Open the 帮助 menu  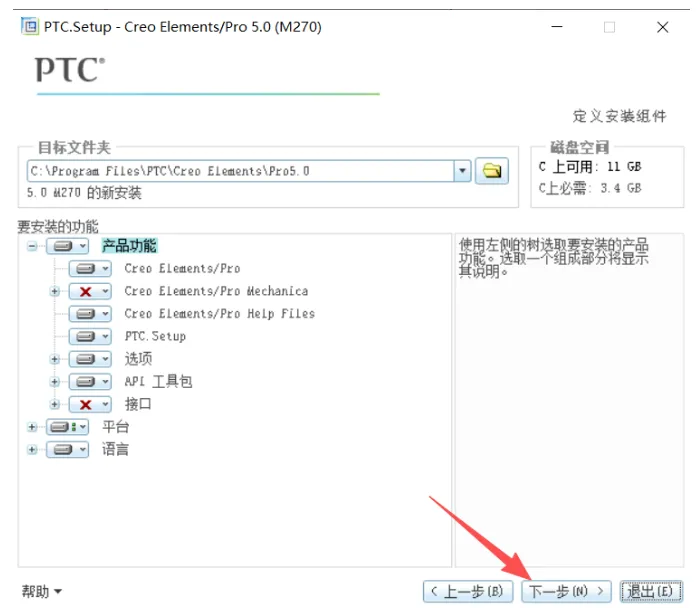42,592
